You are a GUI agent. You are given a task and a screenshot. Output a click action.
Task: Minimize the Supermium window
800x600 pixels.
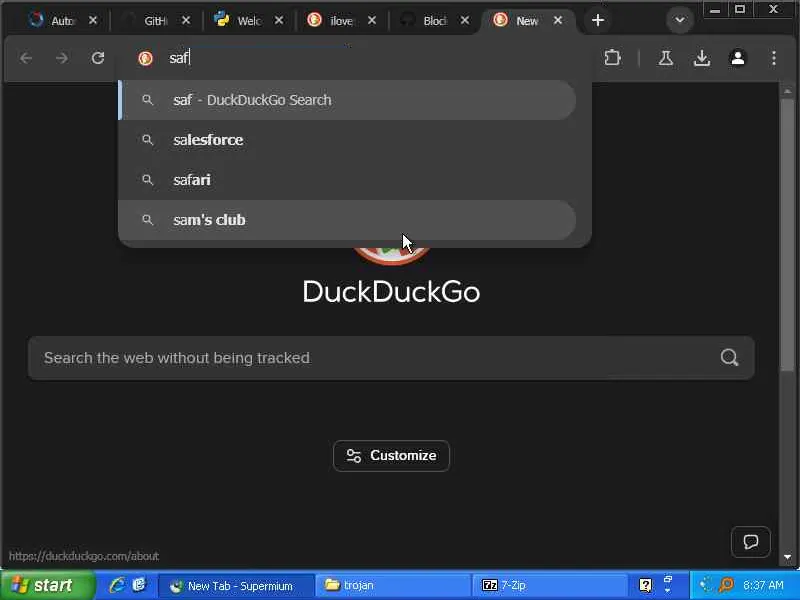tap(715, 10)
